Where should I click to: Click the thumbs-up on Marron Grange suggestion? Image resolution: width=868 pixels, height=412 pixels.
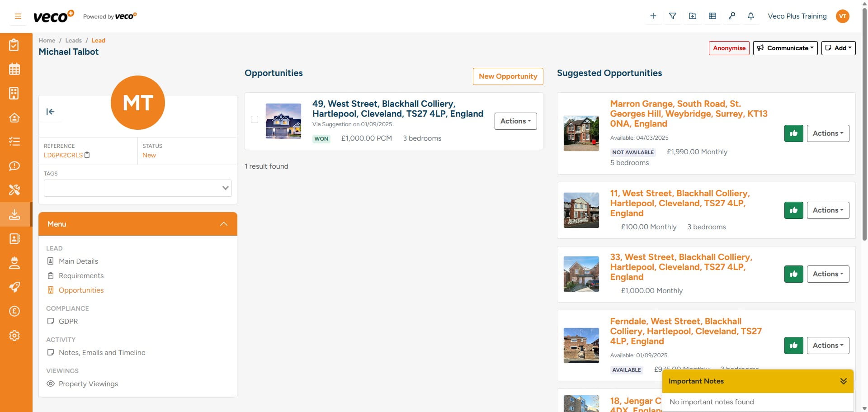(x=793, y=133)
